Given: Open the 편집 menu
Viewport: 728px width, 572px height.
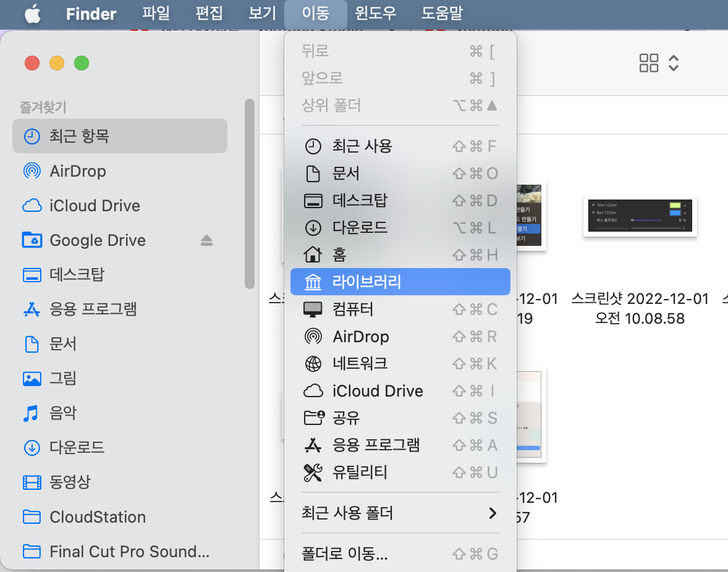Looking at the screenshot, I should (x=210, y=14).
